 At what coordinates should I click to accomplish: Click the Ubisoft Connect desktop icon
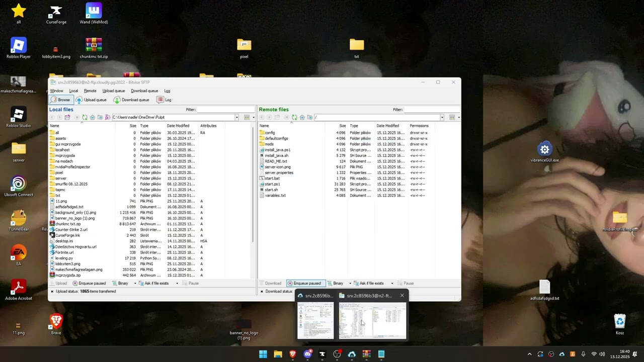click(x=19, y=187)
